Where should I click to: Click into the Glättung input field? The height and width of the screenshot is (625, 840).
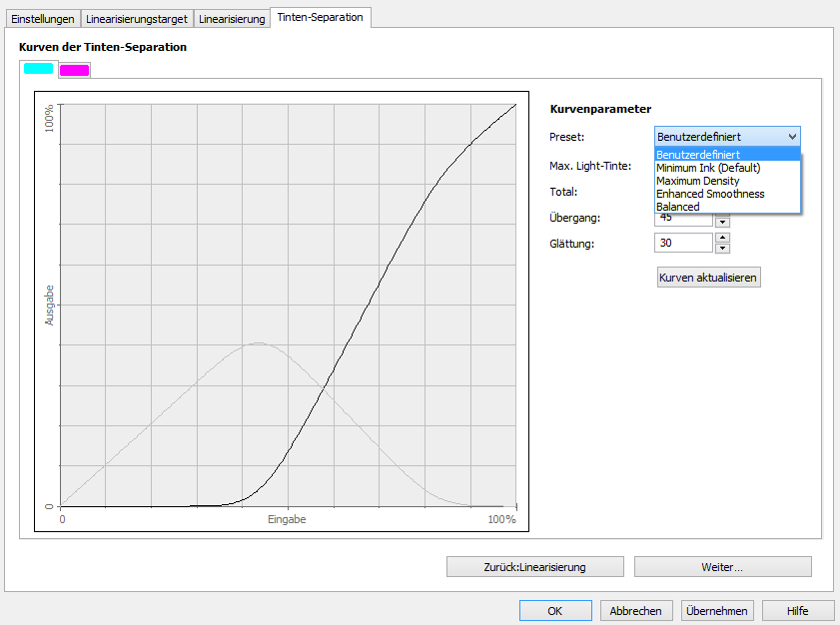click(x=683, y=243)
